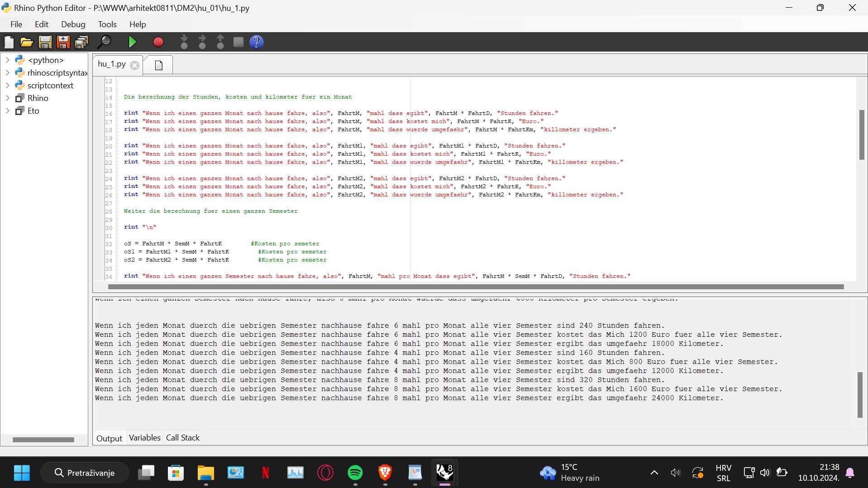Save the script under a new name

(63, 42)
